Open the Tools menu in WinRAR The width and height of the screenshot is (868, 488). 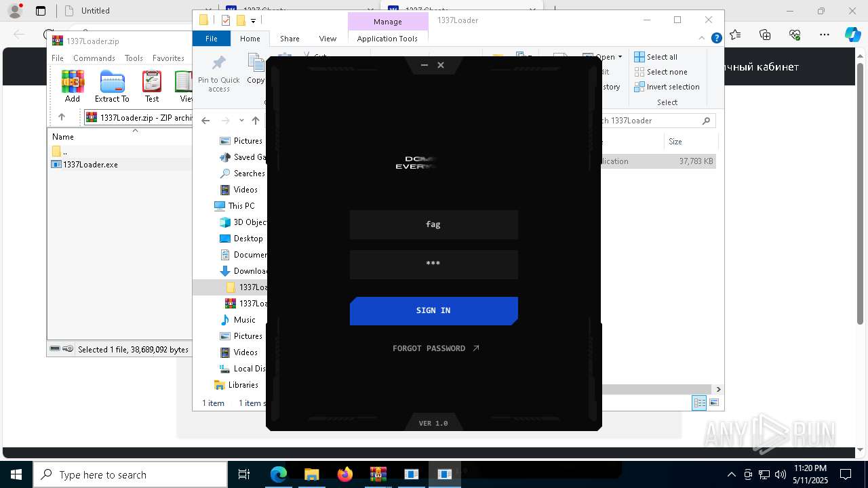click(x=134, y=58)
